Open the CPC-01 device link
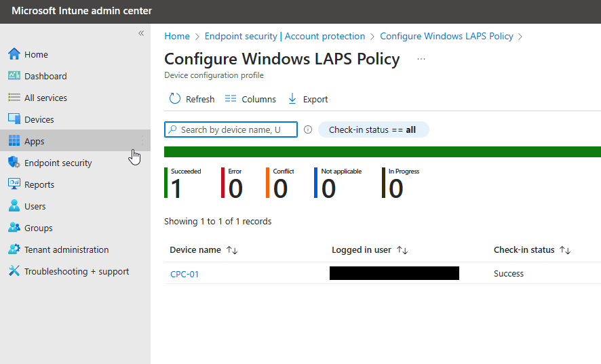 185,274
